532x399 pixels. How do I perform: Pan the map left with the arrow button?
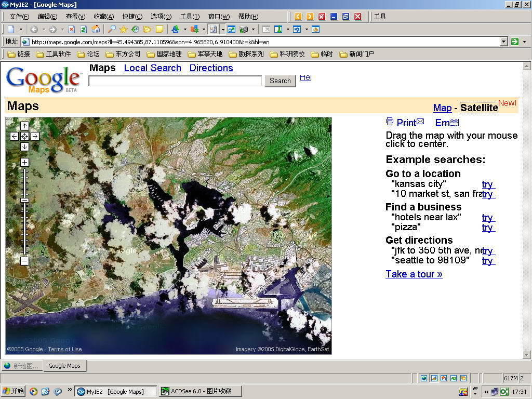14,136
